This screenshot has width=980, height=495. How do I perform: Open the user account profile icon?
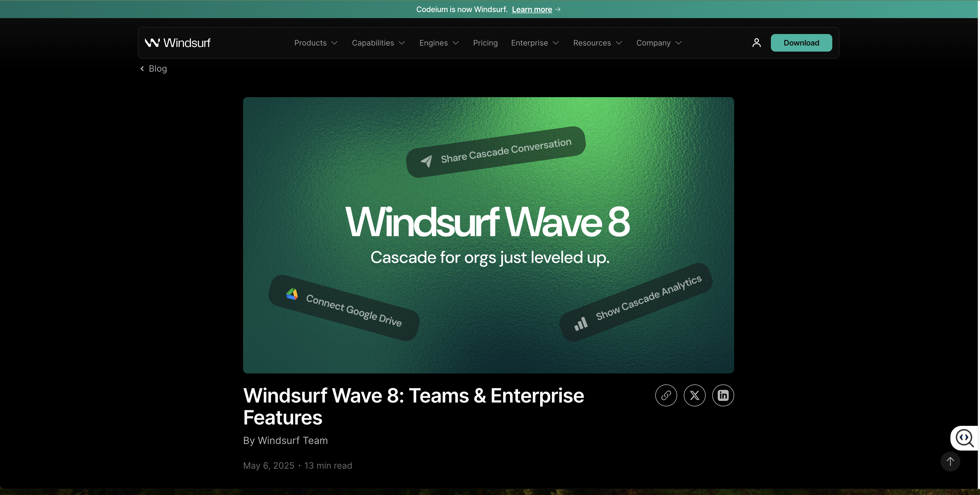pyautogui.click(x=756, y=43)
